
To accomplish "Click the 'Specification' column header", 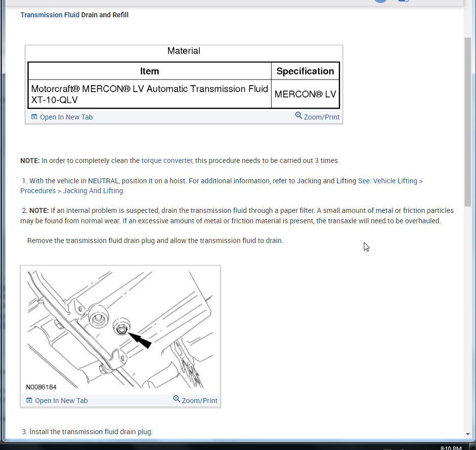I will coord(305,71).
